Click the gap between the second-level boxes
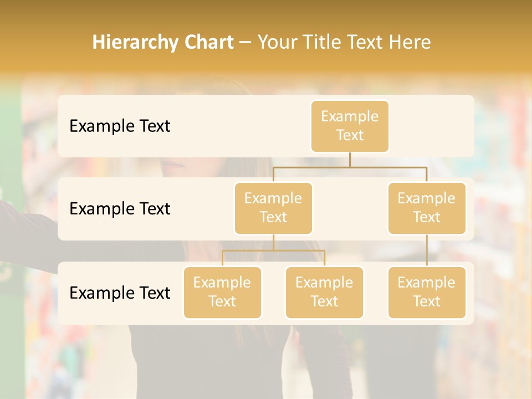Viewport: 532px width, 399px height. pos(350,209)
